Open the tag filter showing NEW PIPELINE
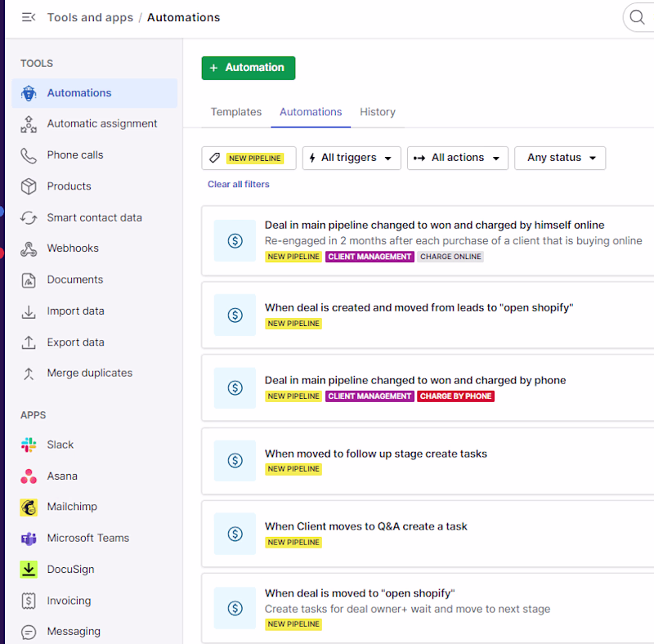654x644 pixels. 249,158
